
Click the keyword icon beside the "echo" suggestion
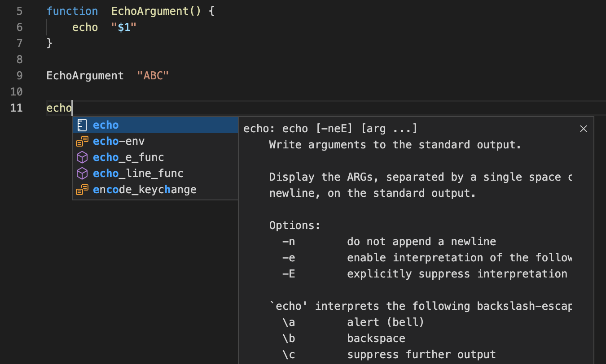pos(82,125)
